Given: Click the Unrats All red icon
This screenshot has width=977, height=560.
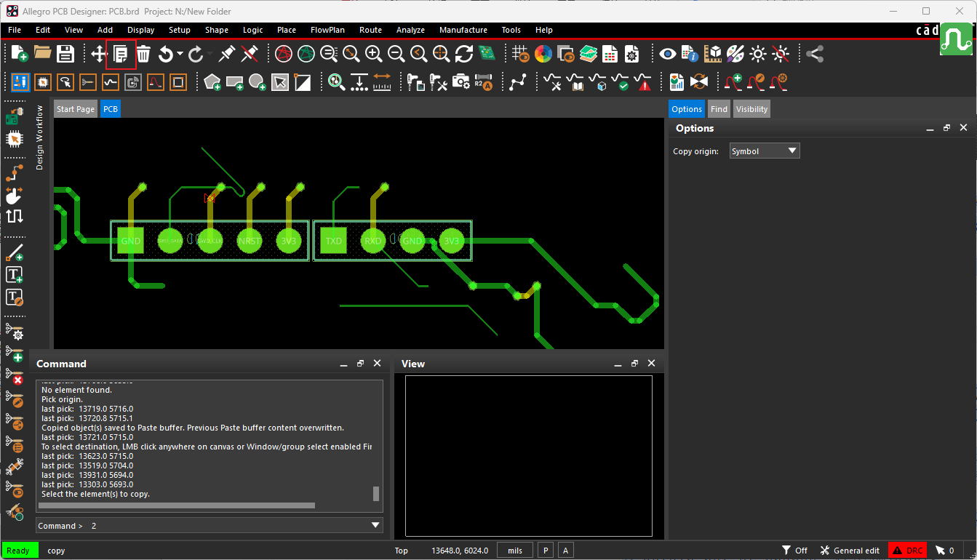Looking at the screenshot, I should [x=284, y=54].
